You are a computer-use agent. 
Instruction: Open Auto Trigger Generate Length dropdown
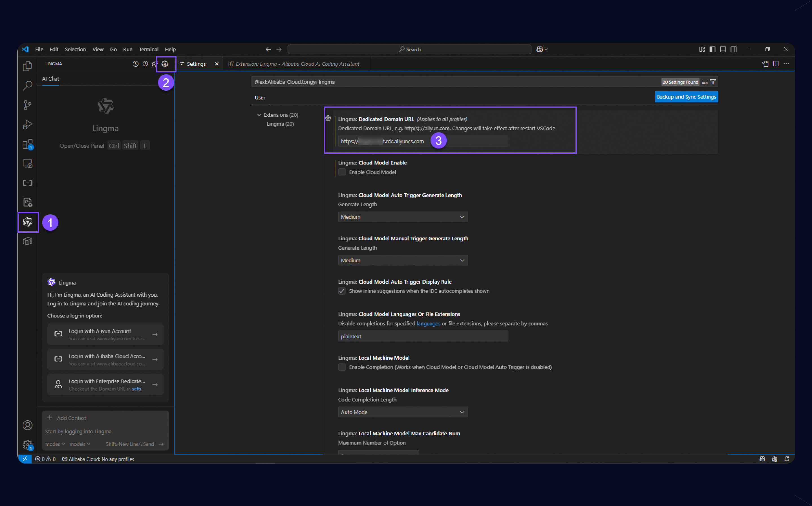[x=403, y=217]
